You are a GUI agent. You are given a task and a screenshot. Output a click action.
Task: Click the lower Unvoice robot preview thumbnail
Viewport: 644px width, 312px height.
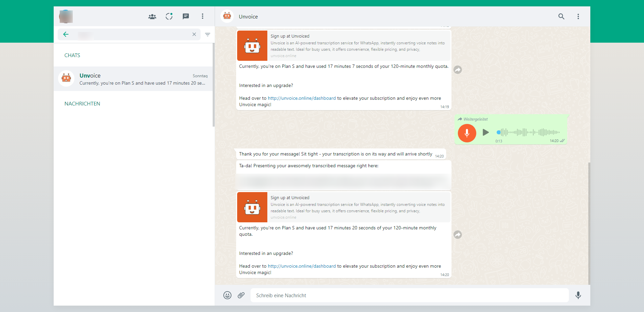pos(252,207)
